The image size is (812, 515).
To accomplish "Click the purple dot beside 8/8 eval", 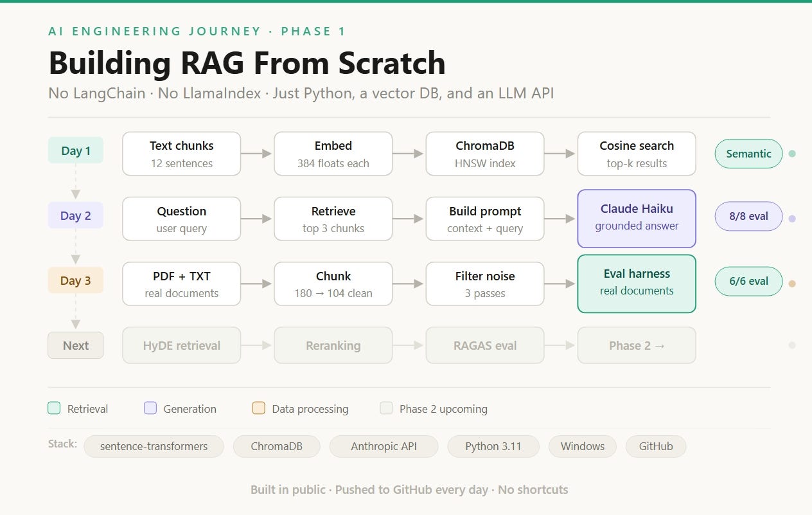I will coord(792,219).
